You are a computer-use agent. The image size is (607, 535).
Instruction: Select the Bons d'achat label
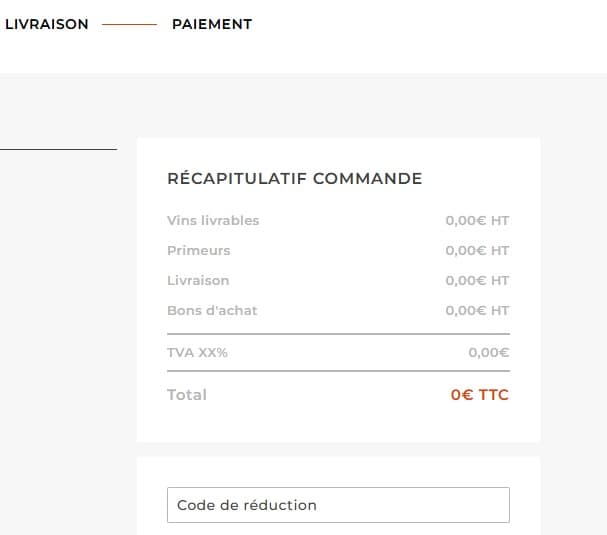[212, 310]
